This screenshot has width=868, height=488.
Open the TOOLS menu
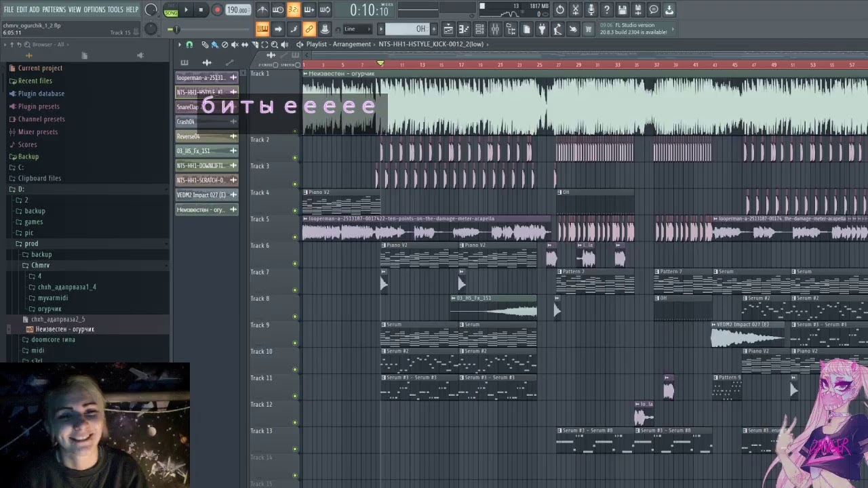[115, 9]
